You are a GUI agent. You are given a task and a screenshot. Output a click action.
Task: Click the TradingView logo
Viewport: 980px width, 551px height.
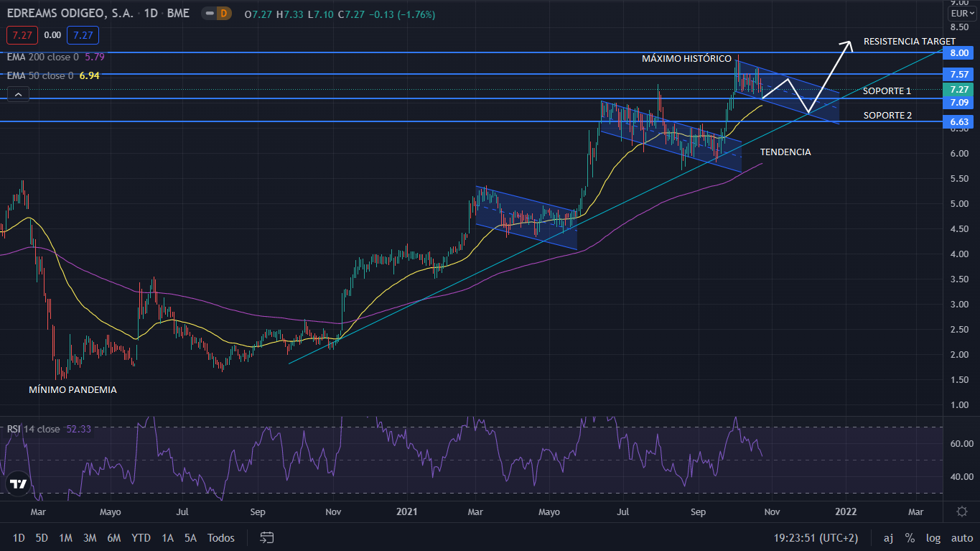pyautogui.click(x=18, y=484)
